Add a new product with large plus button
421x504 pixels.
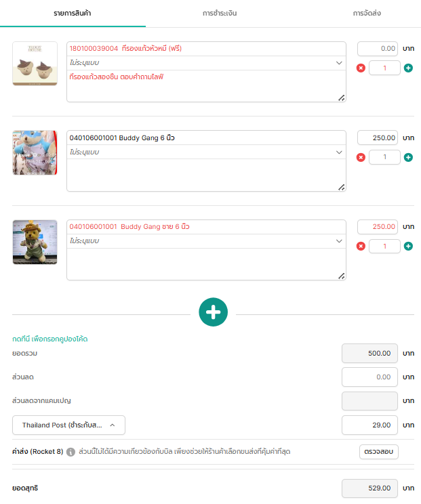213,312
